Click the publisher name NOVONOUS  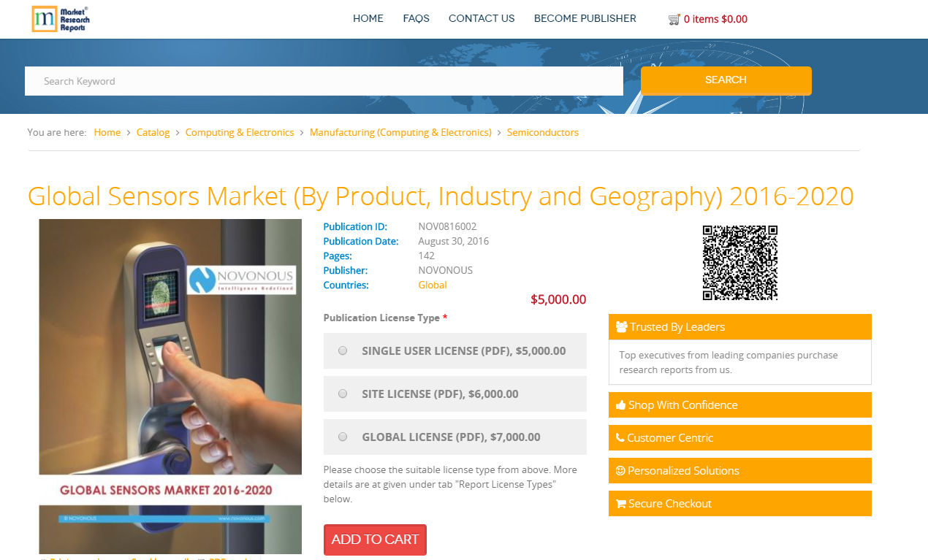tap(446, 270)
